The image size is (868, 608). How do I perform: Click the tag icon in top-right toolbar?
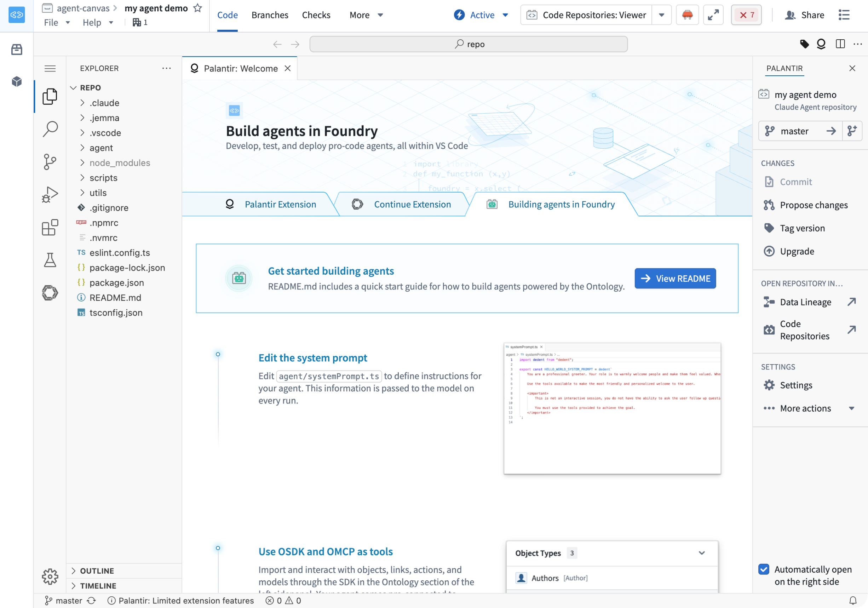click(x=805, y=44)
